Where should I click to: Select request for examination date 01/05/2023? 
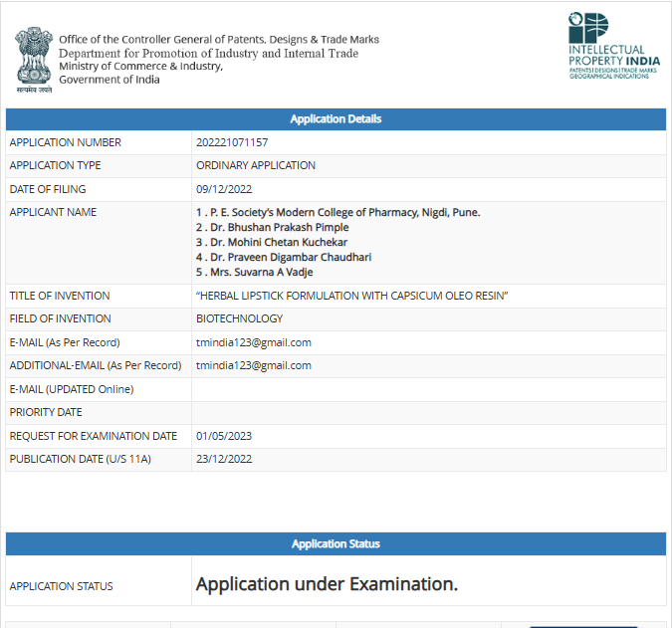click(224, 436)
